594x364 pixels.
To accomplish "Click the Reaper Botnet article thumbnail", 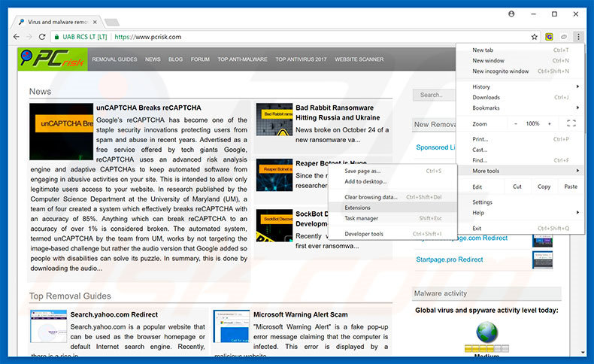I will click(274, 175).
